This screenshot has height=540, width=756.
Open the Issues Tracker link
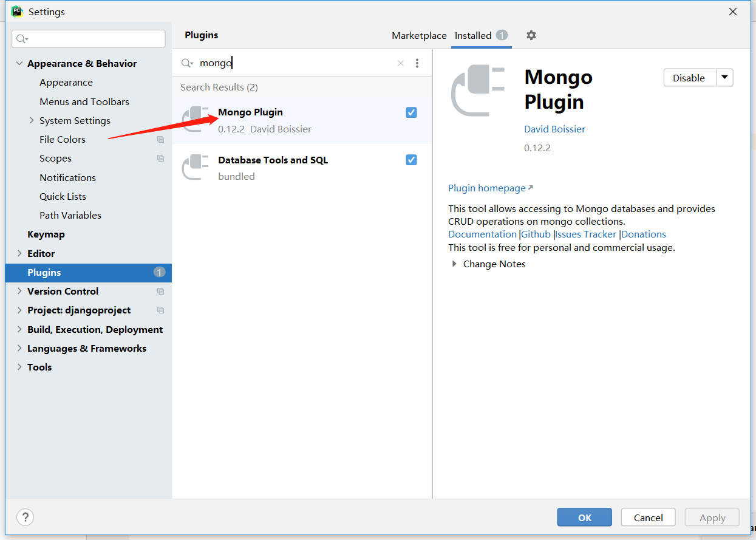click(x=586, y=234)
